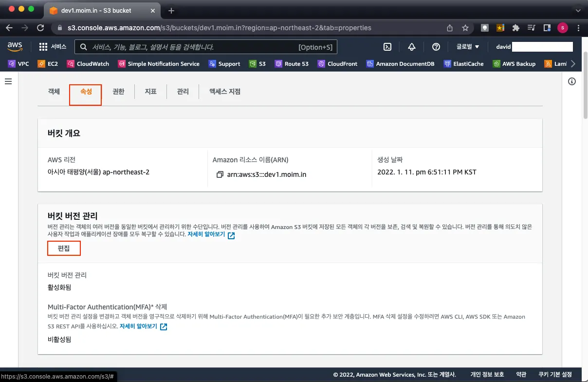This screenshot has height=382, width=588.
Task: Switch to the 관리 tab
Action: pyautogui.click(x=183, y=91)
